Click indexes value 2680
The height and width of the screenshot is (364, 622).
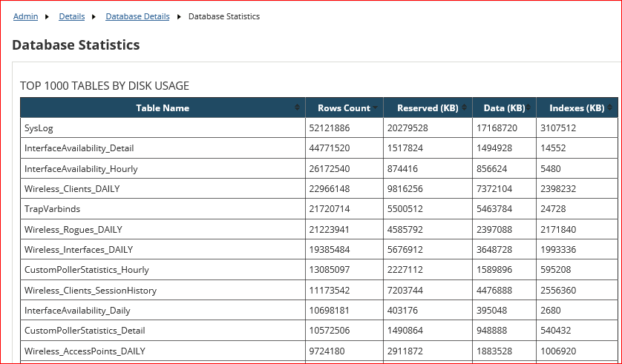pos(550,311)
